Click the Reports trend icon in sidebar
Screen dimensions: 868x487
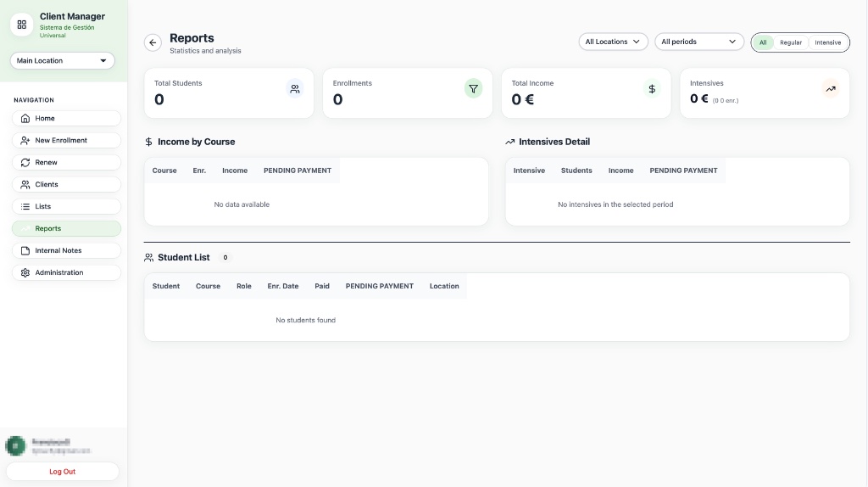coord(25,228)
